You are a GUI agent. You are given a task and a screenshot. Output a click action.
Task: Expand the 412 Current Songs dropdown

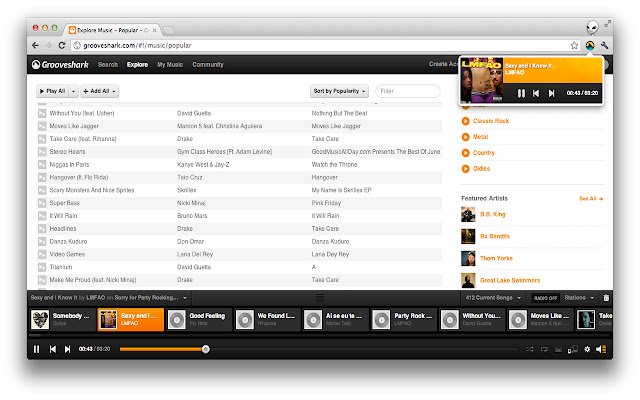pos(493,298)
